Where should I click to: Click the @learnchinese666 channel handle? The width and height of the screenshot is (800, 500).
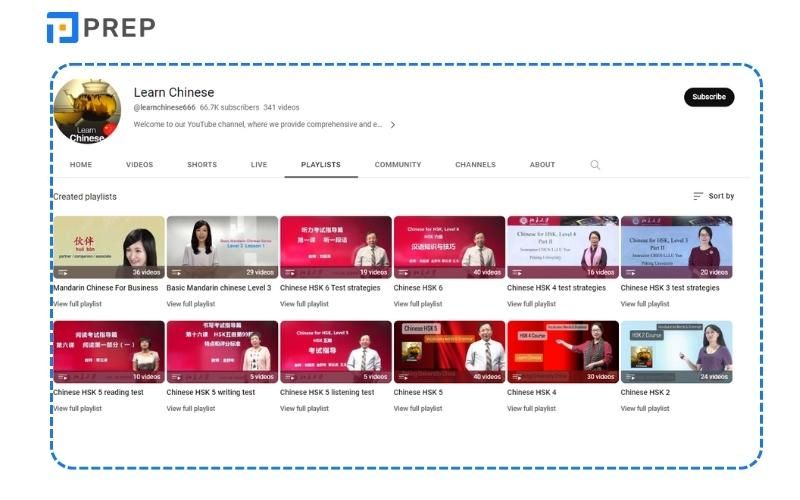(x=164, y=108)
